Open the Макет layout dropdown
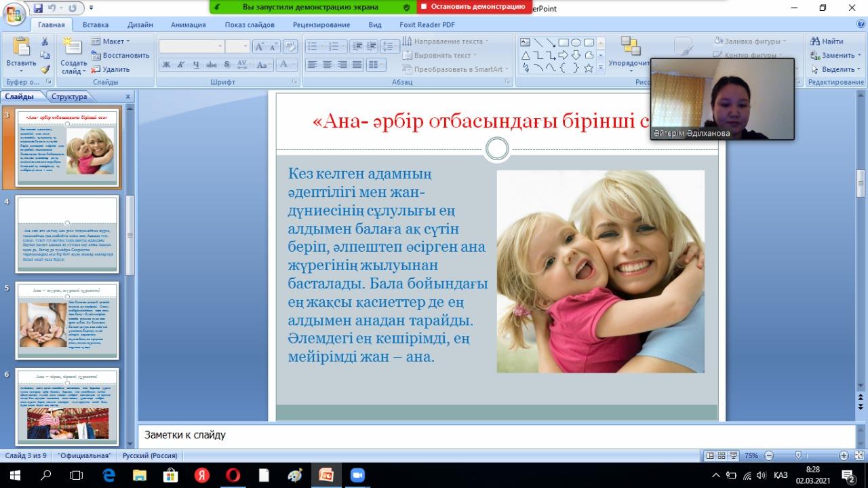 [x=111, y=41]
